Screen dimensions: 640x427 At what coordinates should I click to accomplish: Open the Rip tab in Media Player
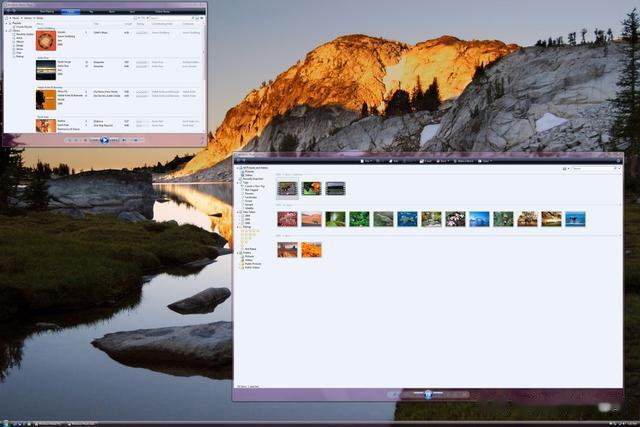tap(91, 12)
